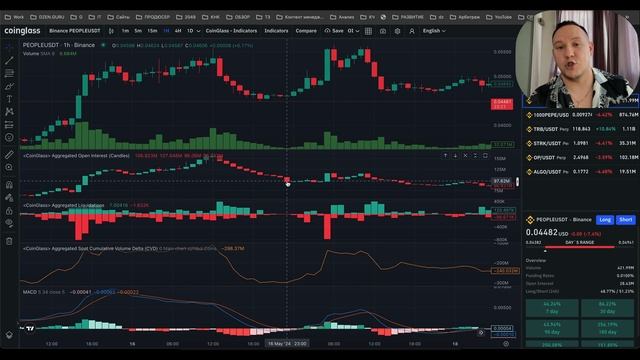Save the chart layout
Viewport: 640px width, 360px height.
[334, 31]
